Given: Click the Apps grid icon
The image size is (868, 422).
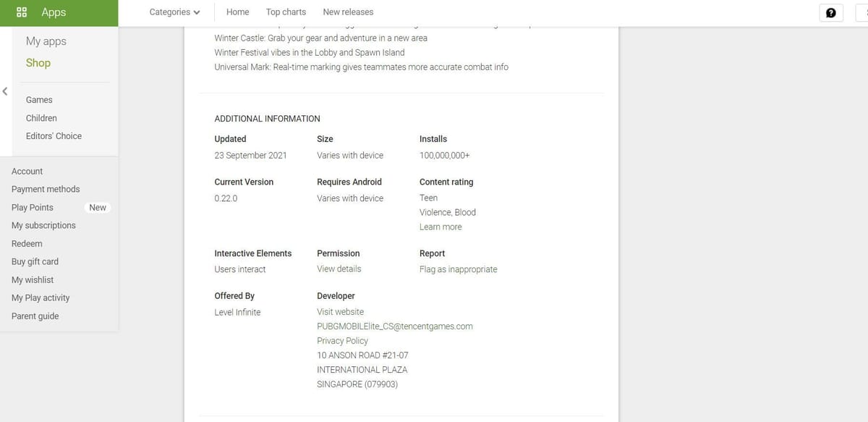Looking at the screenshot, I should tap(22, 12).
